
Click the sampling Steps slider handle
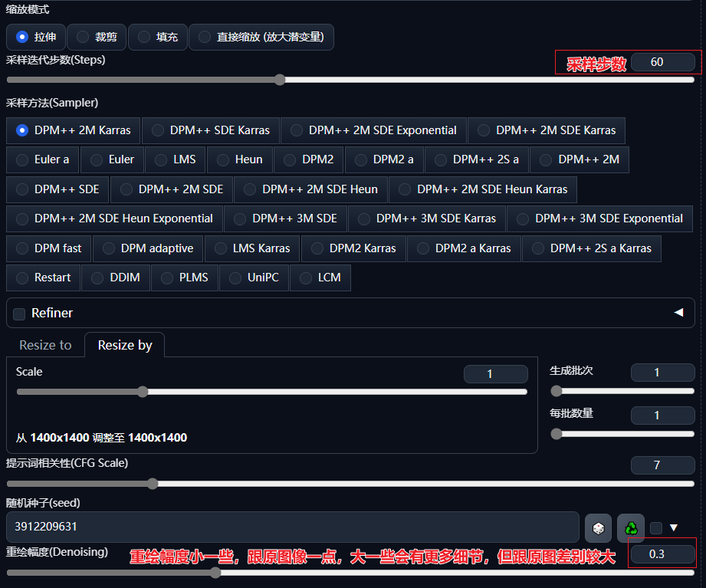[x=280, y=80]
